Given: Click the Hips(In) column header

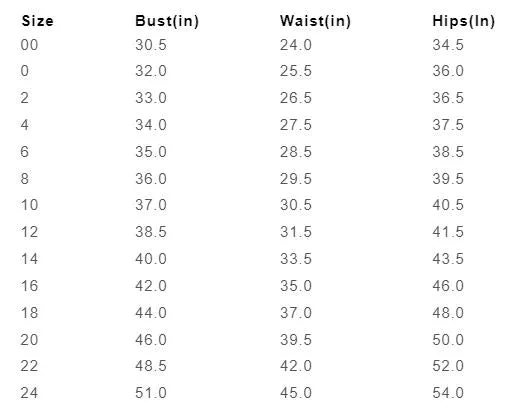Looking at the screenshot, I should (x=464, y=21).
